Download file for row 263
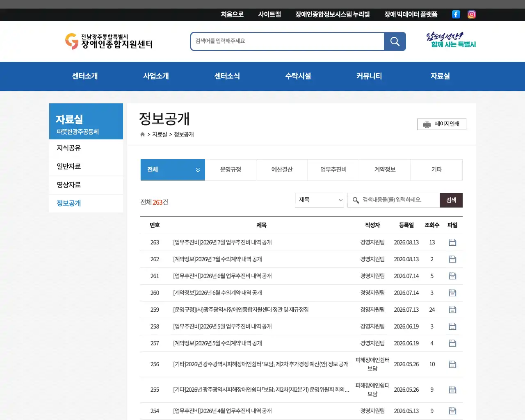The height and width of the screenshot is (420, 525). [452, 242]
